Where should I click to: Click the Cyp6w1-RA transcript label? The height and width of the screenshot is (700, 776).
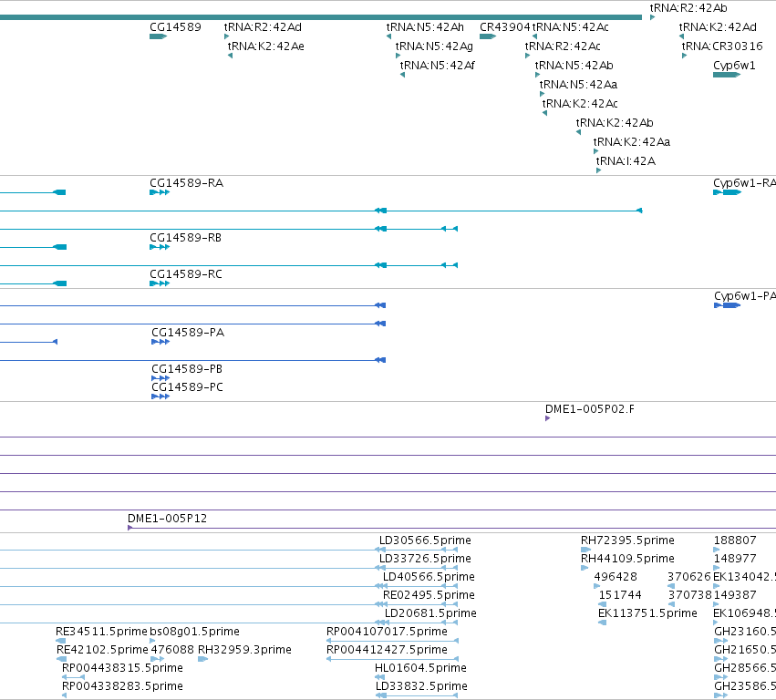point(744,183)
